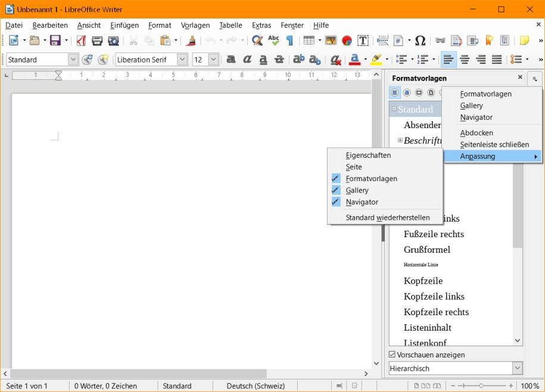Choose Abdocken from the sidebar menu

coord(476,132)
